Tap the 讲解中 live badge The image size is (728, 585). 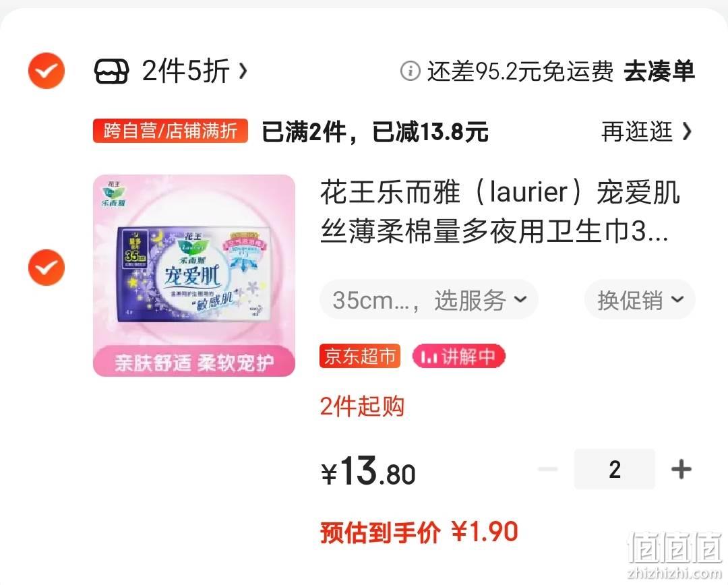click(x=458, y=356)
